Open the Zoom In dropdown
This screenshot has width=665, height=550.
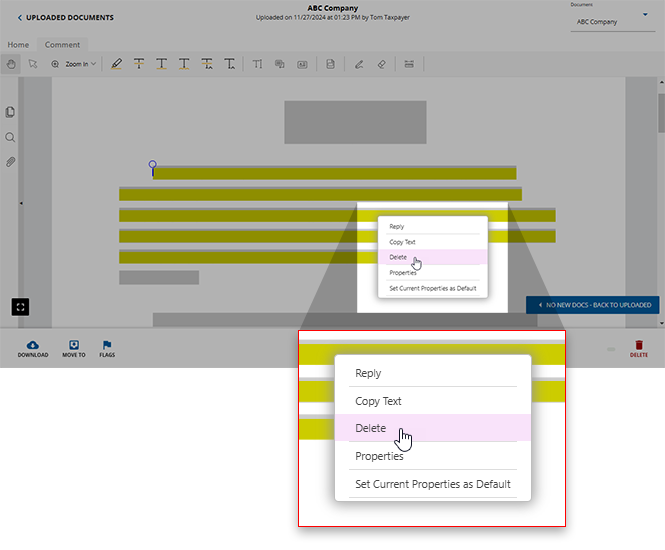click(x=80, y=64)
